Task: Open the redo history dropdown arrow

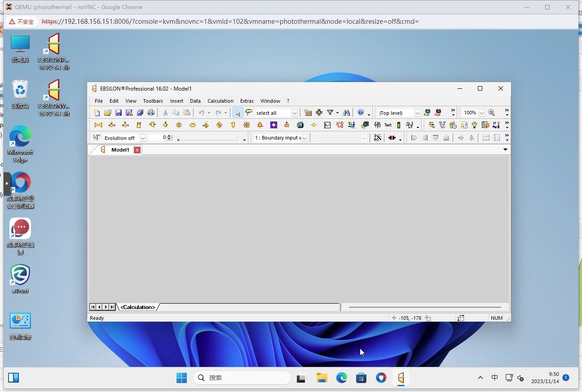Action: click(x=225, y=113)
